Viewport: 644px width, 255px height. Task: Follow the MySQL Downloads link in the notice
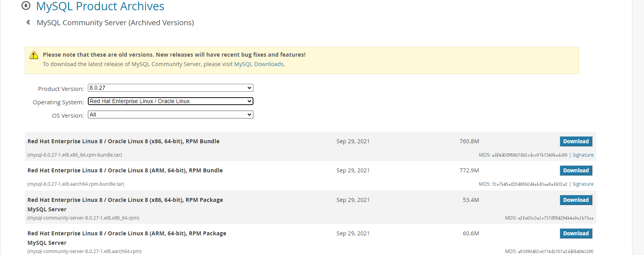point(259,64)
